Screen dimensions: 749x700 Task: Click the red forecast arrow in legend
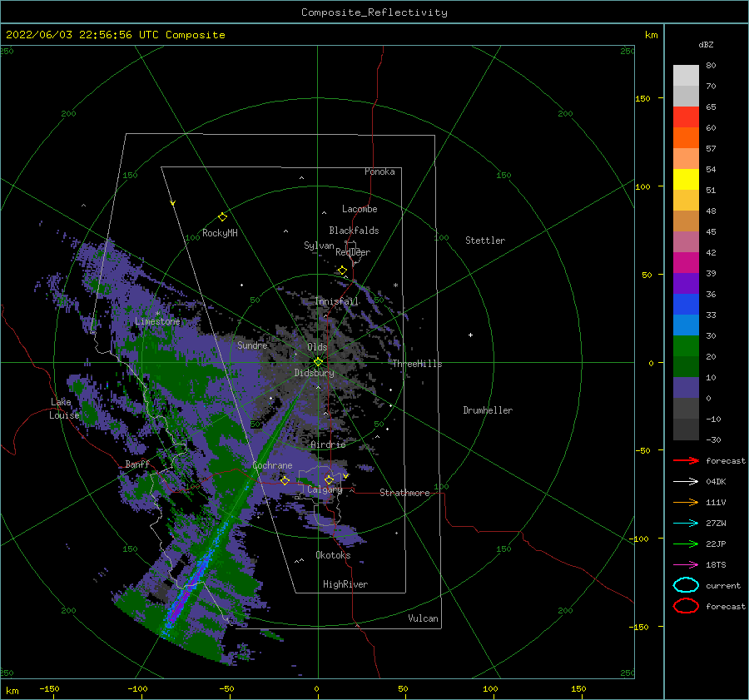pos(686,460)
